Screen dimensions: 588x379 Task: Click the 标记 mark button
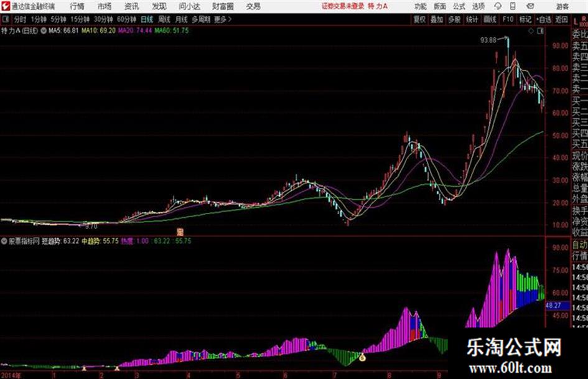point(525,19)
